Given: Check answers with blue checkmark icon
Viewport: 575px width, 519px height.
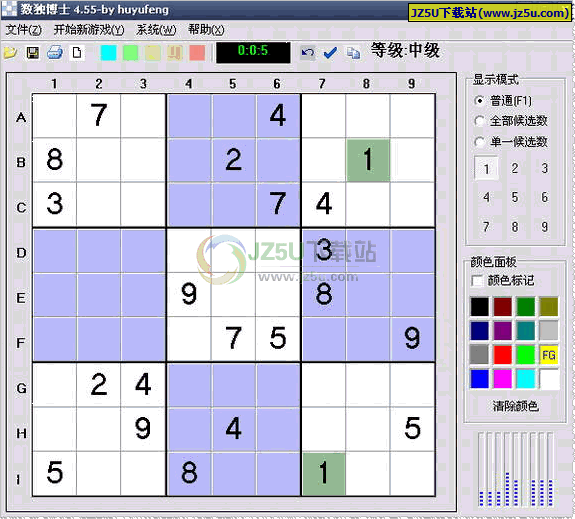Looking at the screenshot, I should pyautogui.click(x=330, y=53).
